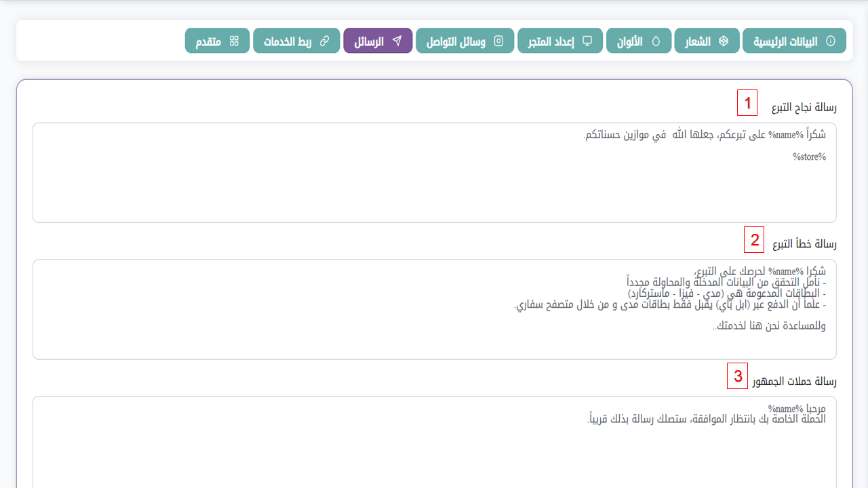
Task: Click the info icon on البيانات الرئيسية tab
Action: [831, 41]
